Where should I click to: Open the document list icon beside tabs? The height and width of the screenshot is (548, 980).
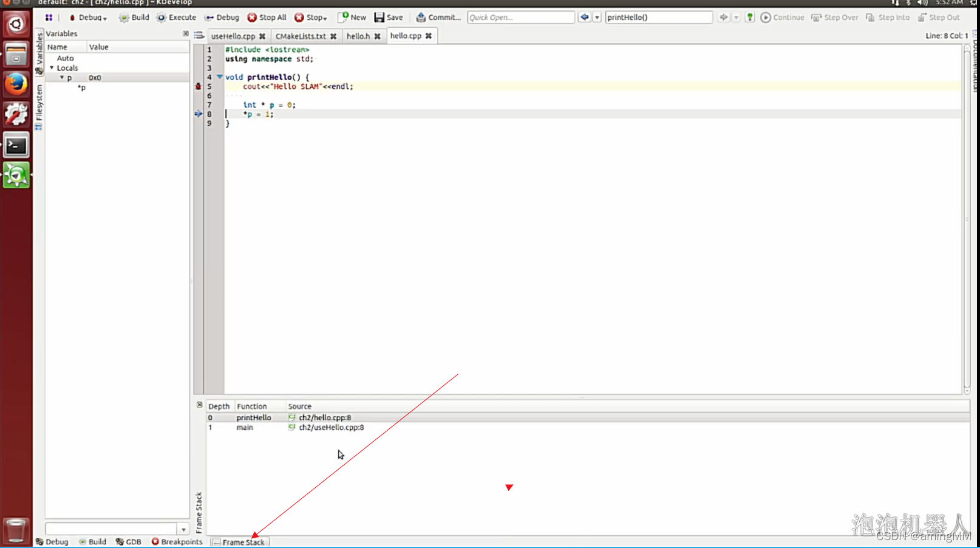click(x=199, y=36)
